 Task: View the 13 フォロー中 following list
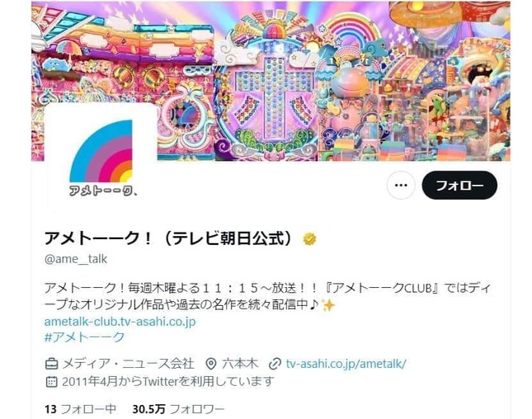(80, 409)
